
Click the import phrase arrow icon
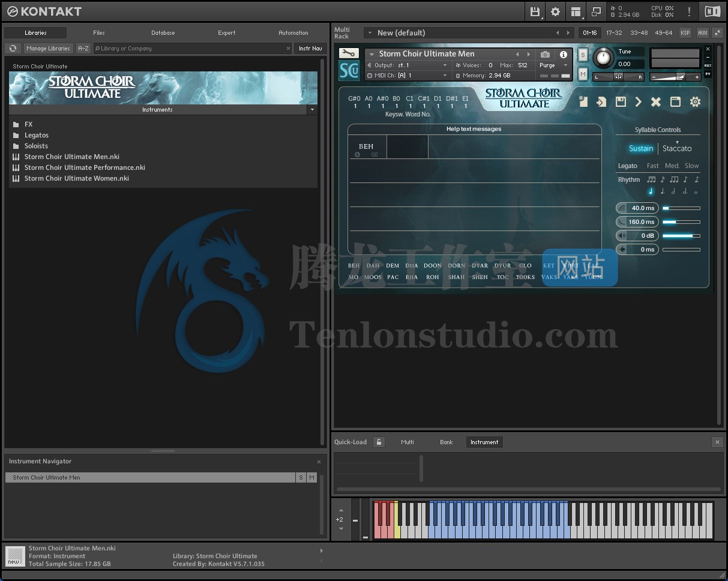(x=601, y=102)
